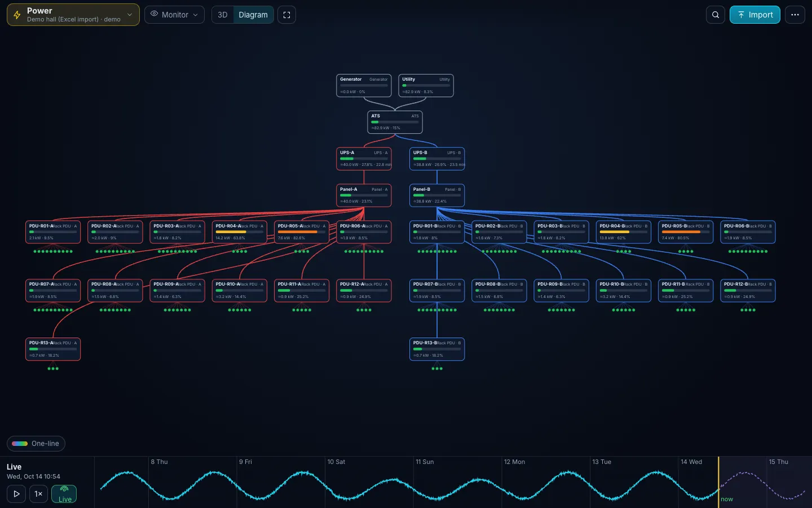Switch to the 3D view tab
This screenshot has height=508, width=812.
[x=223, y=15]
